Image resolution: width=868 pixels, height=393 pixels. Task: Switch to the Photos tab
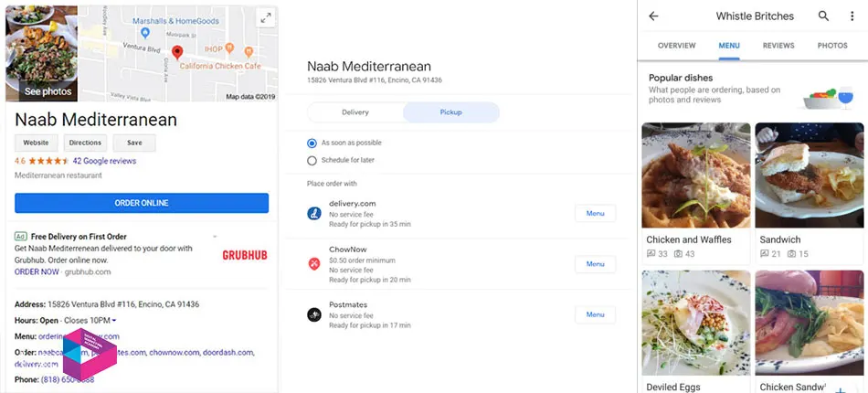click(832, 46)
